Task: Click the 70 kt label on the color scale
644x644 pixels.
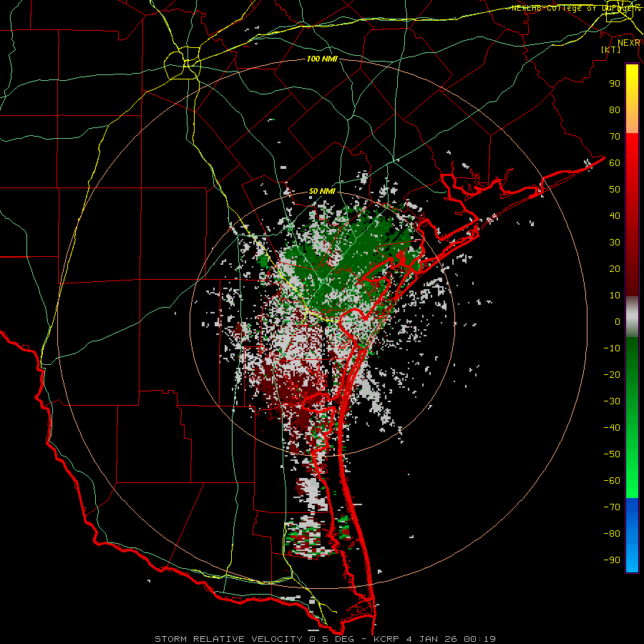Action: pos(615,137)
